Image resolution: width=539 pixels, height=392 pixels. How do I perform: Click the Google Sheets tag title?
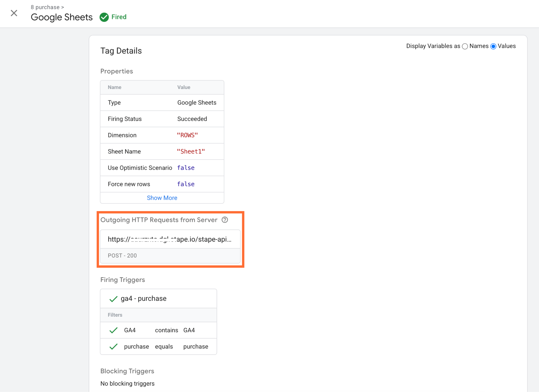62,17
